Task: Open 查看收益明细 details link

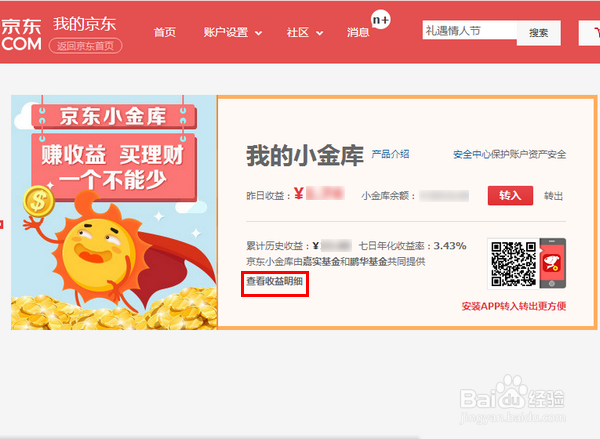Action: 275,282
